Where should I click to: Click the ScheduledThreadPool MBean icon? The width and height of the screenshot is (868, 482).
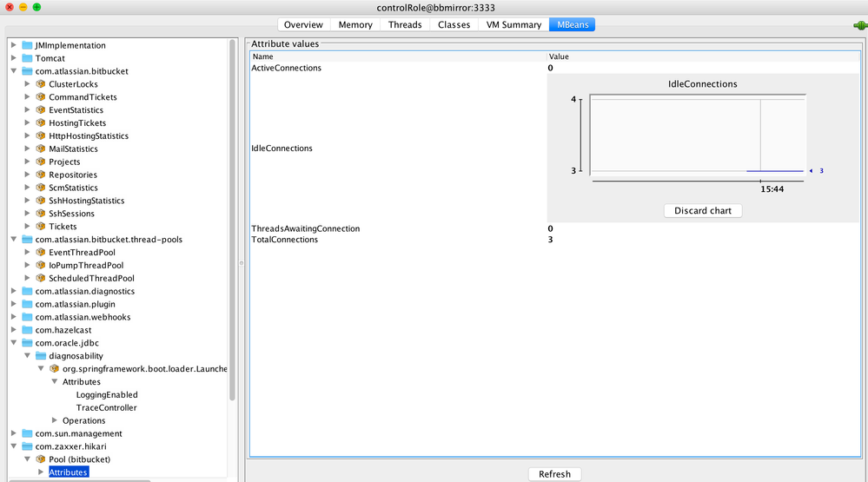tap(41, 278)
